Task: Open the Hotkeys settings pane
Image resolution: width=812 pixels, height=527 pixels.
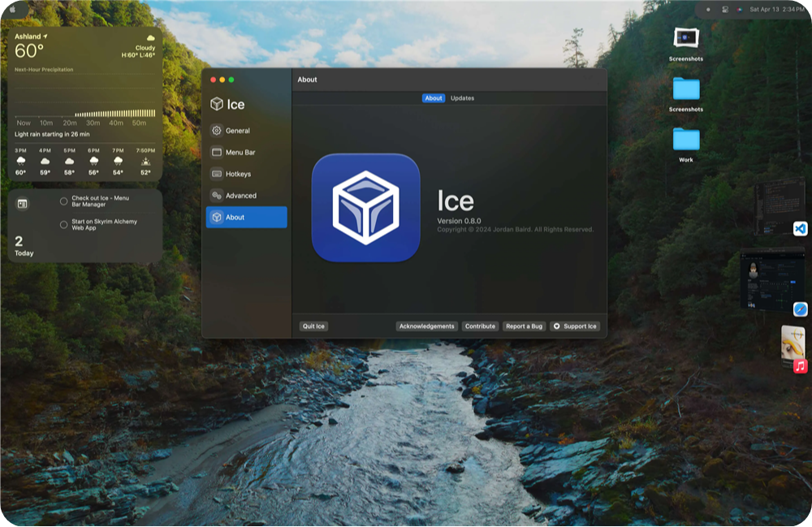Action: 247,174
